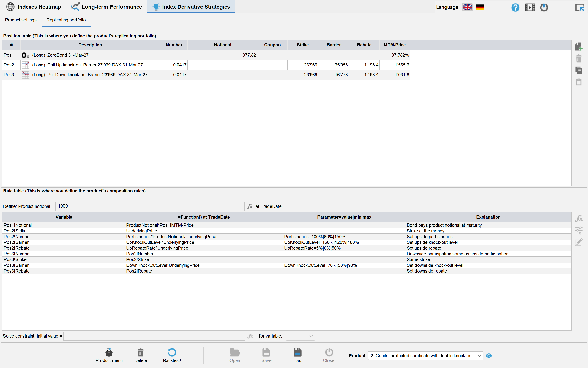Viewport: 588px width, 368px height.
Task: Click the Delete button in bottom toolbar
Action: pyautogui.click(x=140, y=355)
